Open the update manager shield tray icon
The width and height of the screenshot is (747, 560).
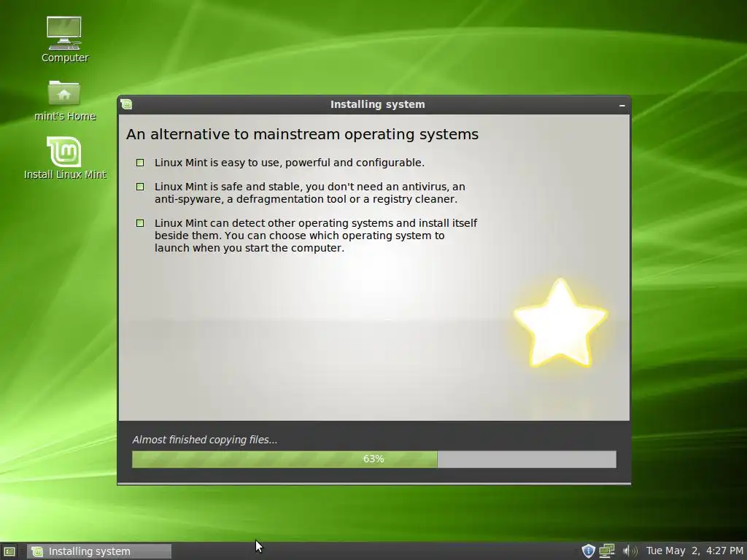[x=589, y=551]
